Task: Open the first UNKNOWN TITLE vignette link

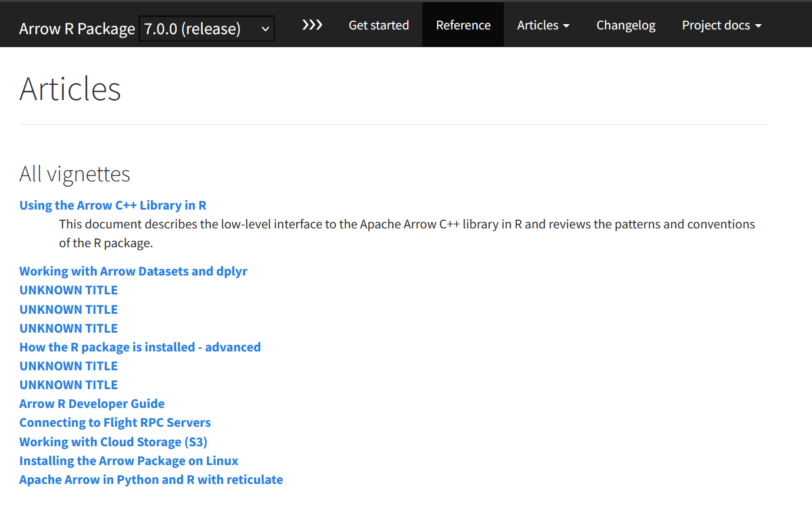Action: (68, 290)
